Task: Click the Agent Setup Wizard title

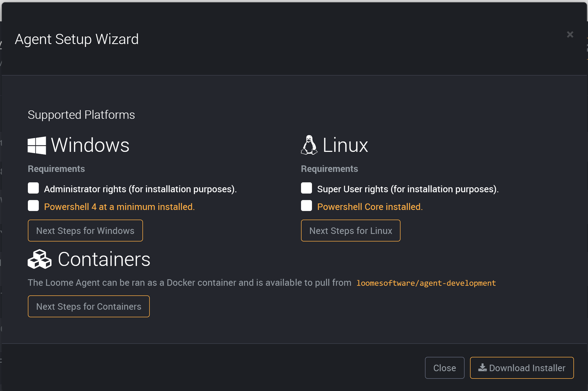Action: click(x=77, y=39)
